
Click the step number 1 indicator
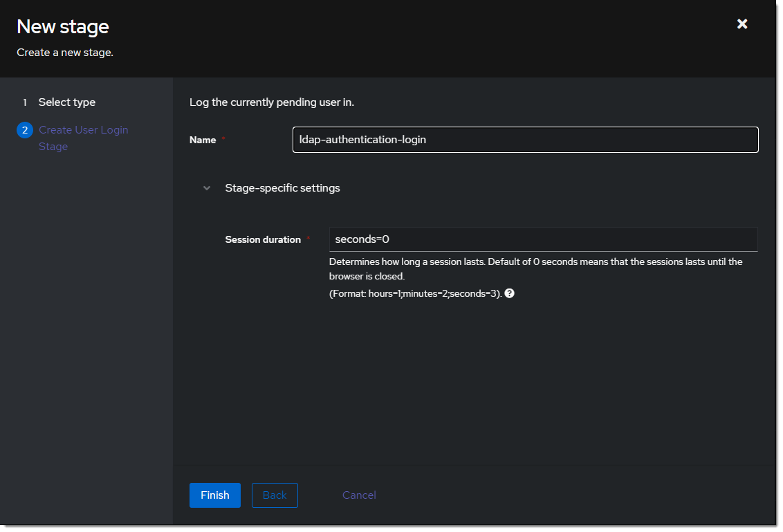(x=25, y=102)
